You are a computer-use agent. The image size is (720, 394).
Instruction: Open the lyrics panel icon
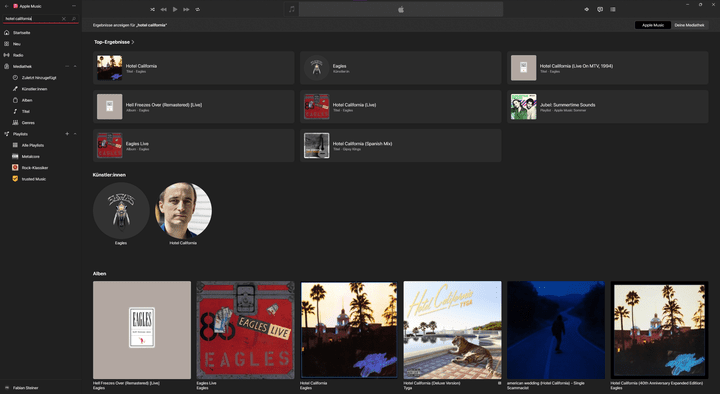pyautogui.click(x=600, y=9)
